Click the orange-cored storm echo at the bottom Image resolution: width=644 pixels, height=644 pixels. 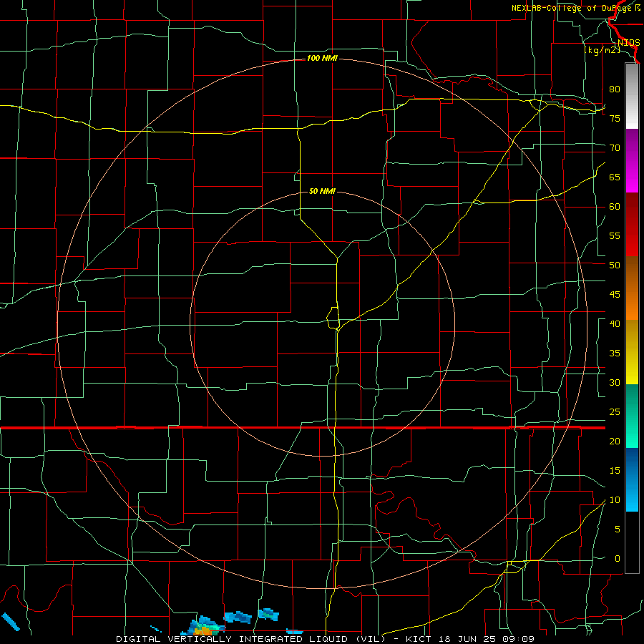[203, 627]
